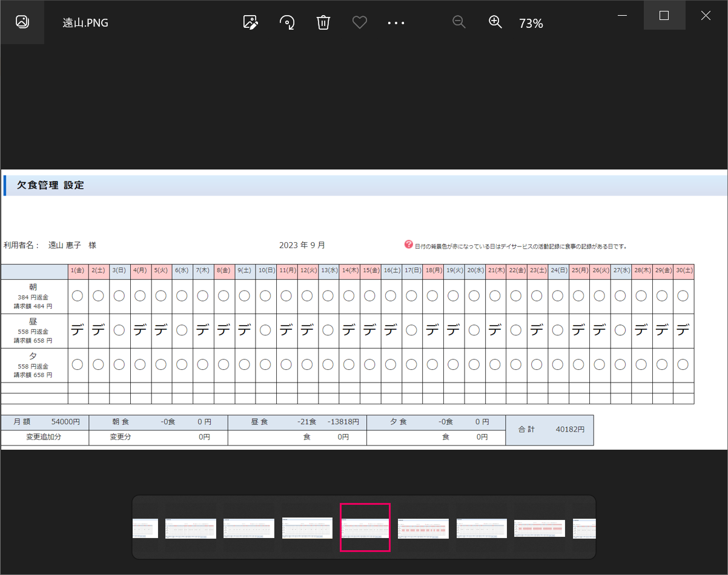Close the Photos window
Viewport: 728px width, 575px height.
[706, 16]
